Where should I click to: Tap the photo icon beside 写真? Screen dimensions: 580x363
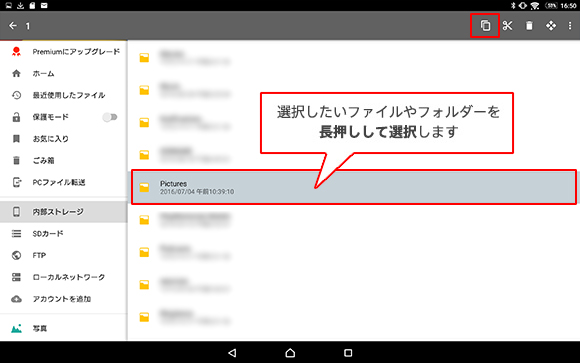pos(16,329)
